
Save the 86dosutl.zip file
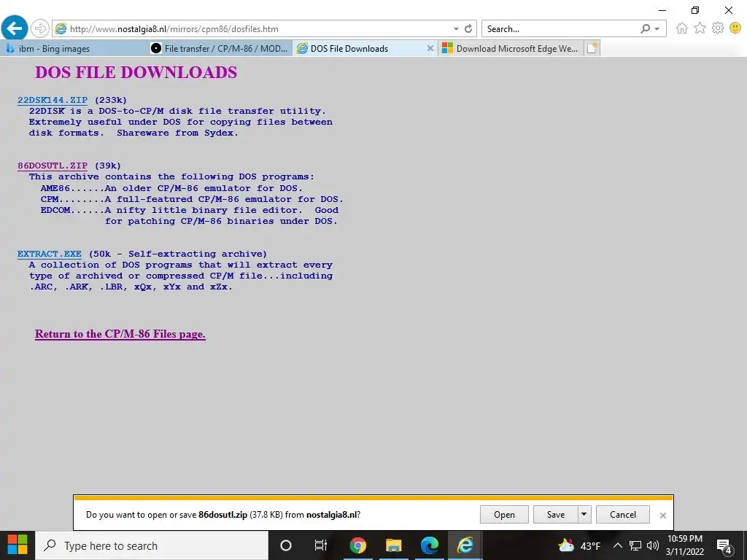pyautogui.click(x=555, y=515)
